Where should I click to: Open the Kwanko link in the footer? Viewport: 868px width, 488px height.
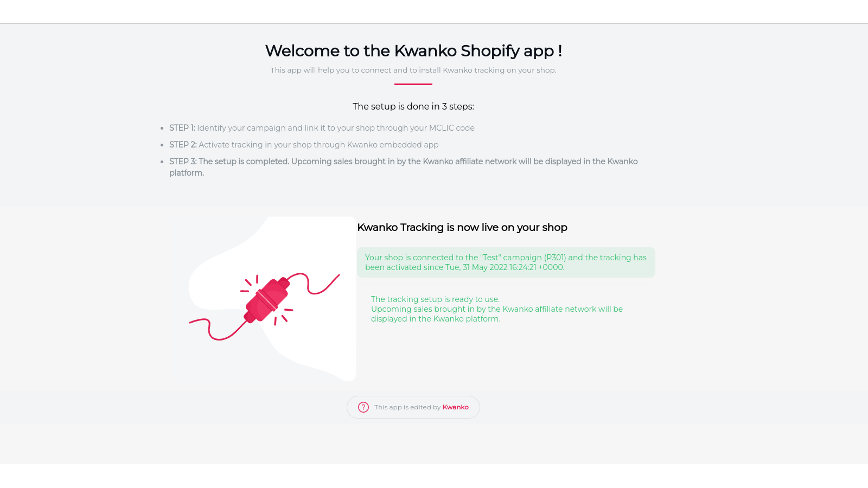tap(455, 407)
